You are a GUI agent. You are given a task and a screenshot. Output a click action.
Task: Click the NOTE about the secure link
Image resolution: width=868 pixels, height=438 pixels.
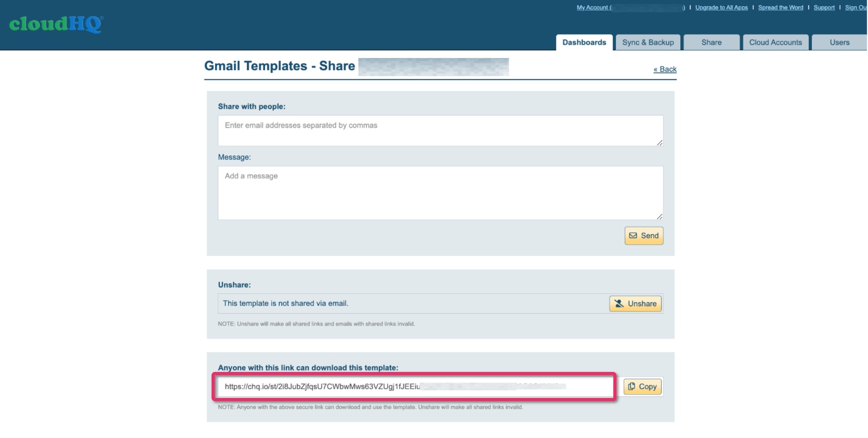point(371,407)
